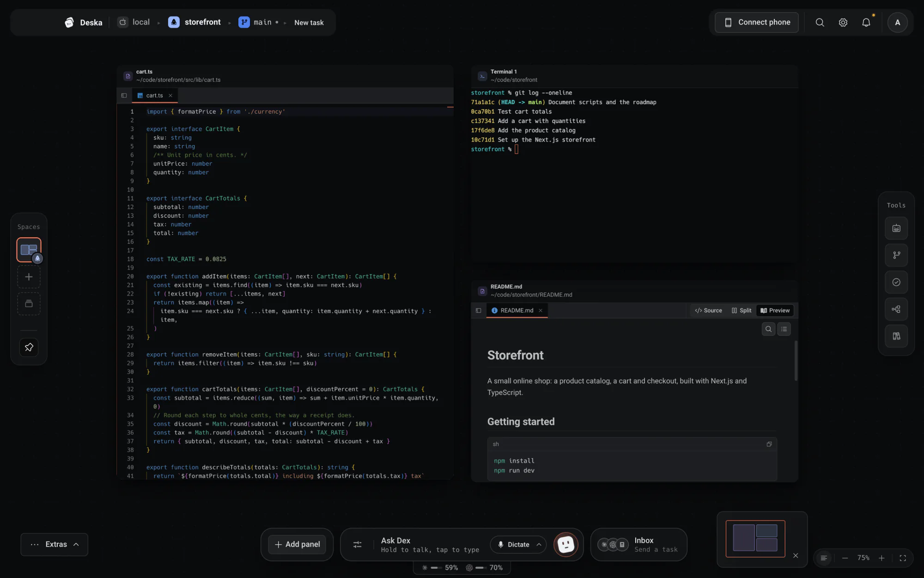
Task: Toggle the minimap list icon beside zoom
Action: tap(824, 558)
